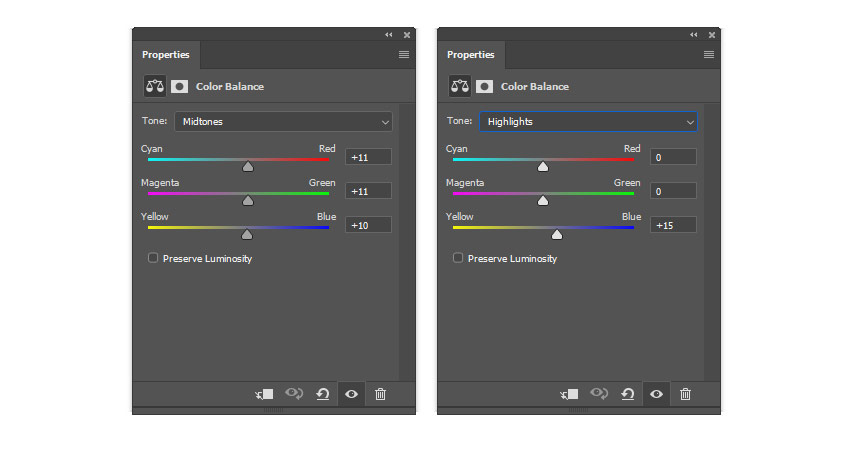The width and height of the screenshot is (850, 453).
Task: Reset adjustment defaults in Midtones panel
Action: 323,394
